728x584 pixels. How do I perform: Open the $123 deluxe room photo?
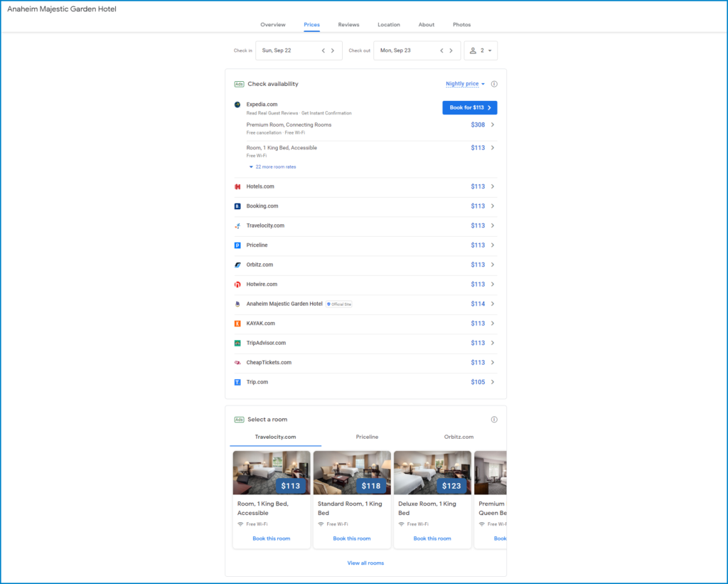(432, 472)
